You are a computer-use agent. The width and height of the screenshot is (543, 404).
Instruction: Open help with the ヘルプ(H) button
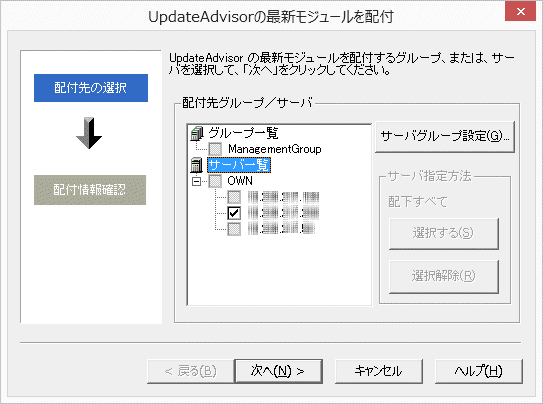pos(479,371)
